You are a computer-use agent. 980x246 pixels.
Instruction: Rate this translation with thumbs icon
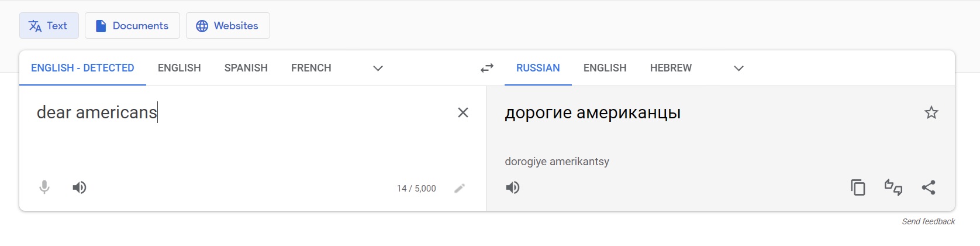tap(893, 187)
